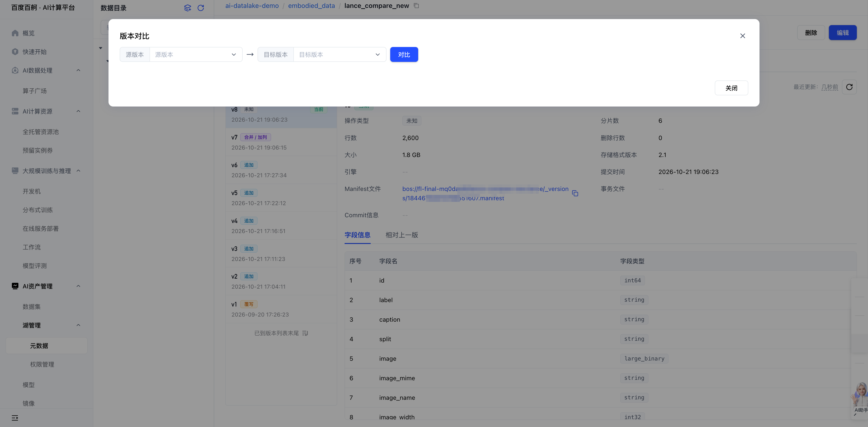Image resolution: width=868 pixels, height=427 pixels.
Task: Collapse the 湖管理 submenu chevron
Action: (78, 325)
